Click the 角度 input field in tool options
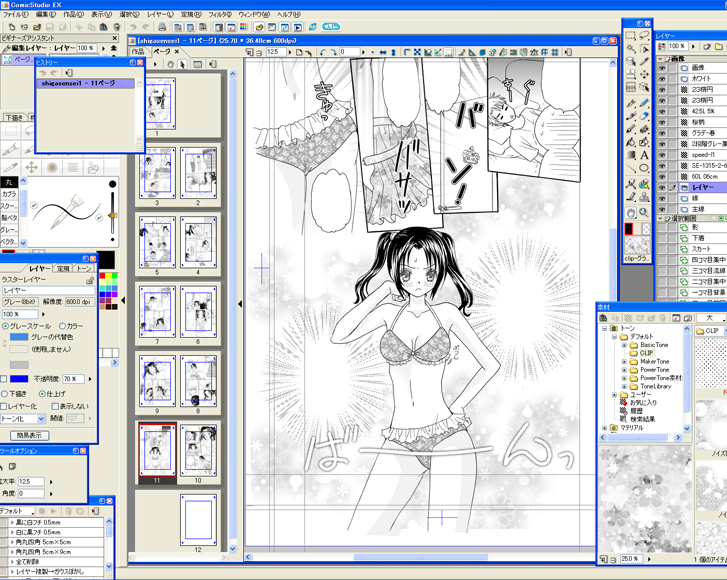727x580 pixels. click(x=32, y=493)
